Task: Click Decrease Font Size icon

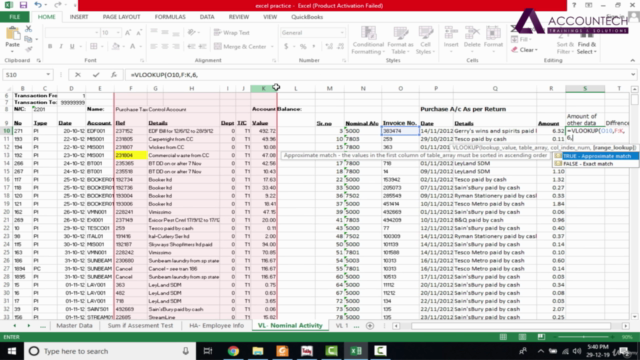Action: 139,33
